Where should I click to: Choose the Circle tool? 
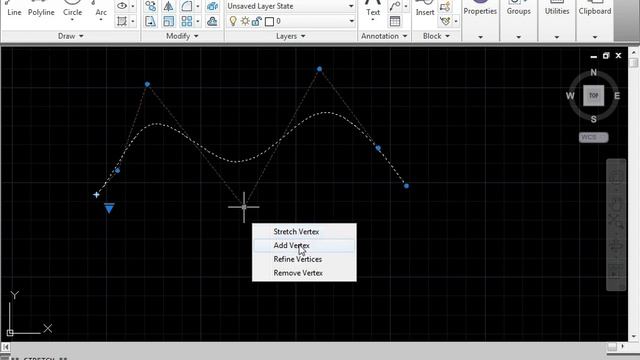coord(72,9)
